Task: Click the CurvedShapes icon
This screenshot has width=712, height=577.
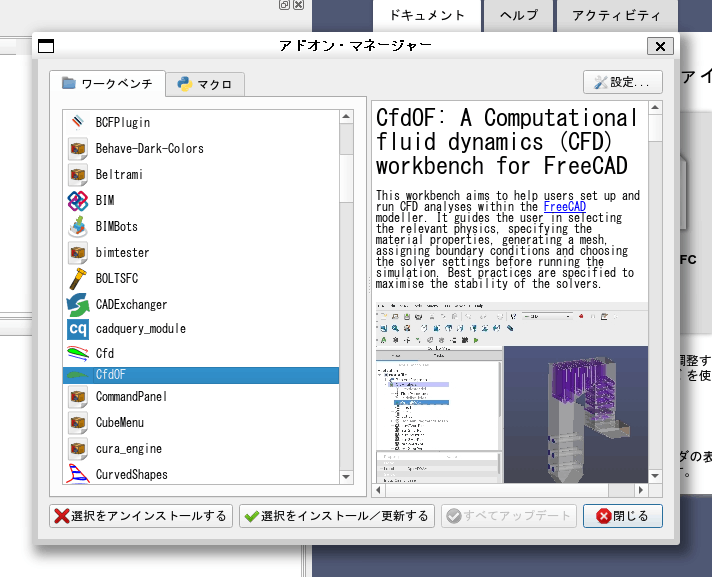Action: click(78, 473)
